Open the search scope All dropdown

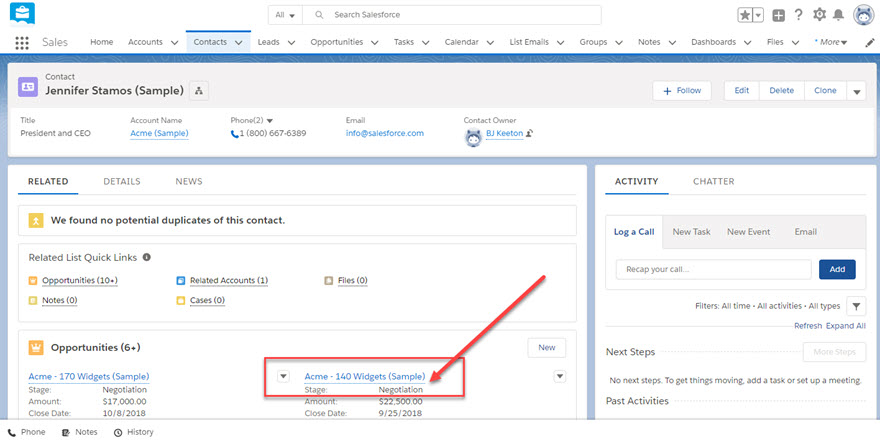click(x=285, y=15)
